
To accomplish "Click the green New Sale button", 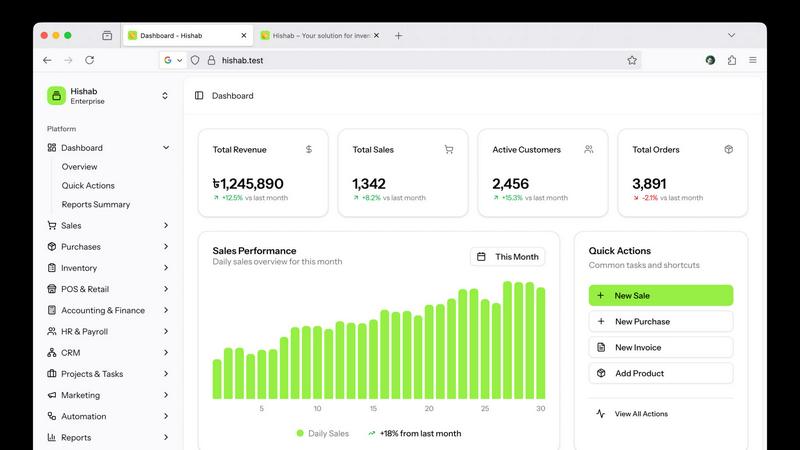I will [x=661, y=295].
